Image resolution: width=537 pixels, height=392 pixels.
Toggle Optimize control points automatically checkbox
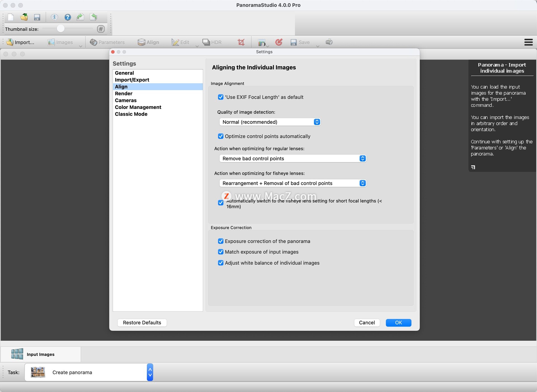coord(221,136)
